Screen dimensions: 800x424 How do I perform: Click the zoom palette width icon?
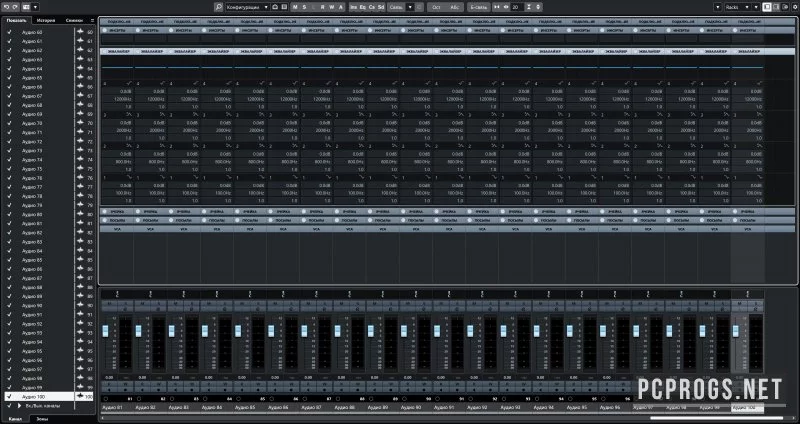[x=497, y=7]
